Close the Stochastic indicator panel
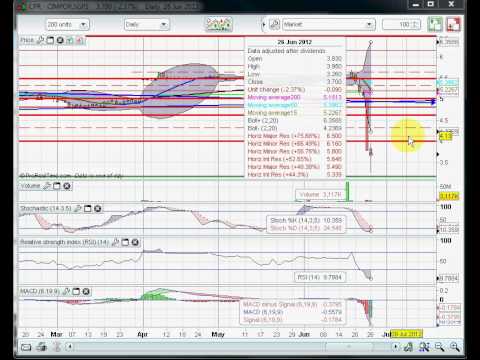 pyautogui.click(x=97, y=209)
